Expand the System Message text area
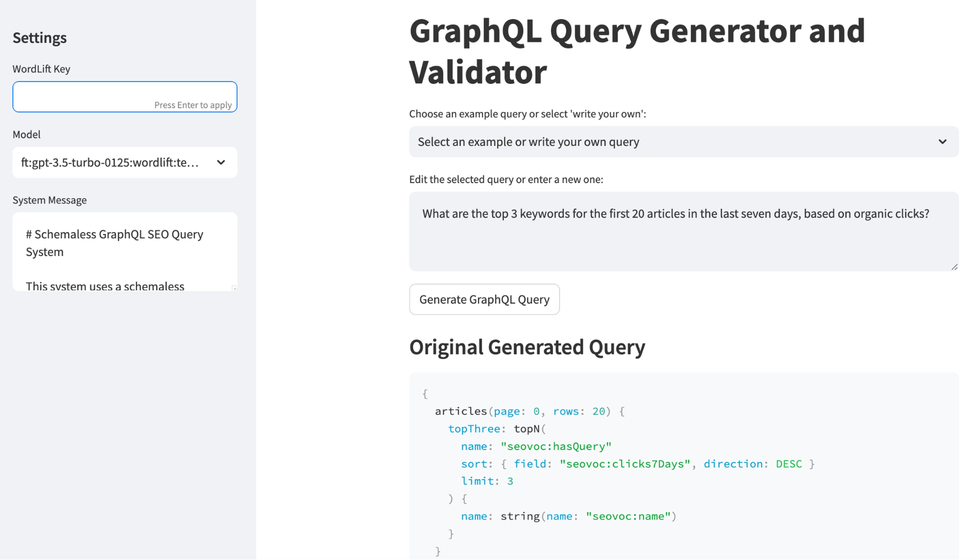977x560 pixels. click(x=234, y=288)
